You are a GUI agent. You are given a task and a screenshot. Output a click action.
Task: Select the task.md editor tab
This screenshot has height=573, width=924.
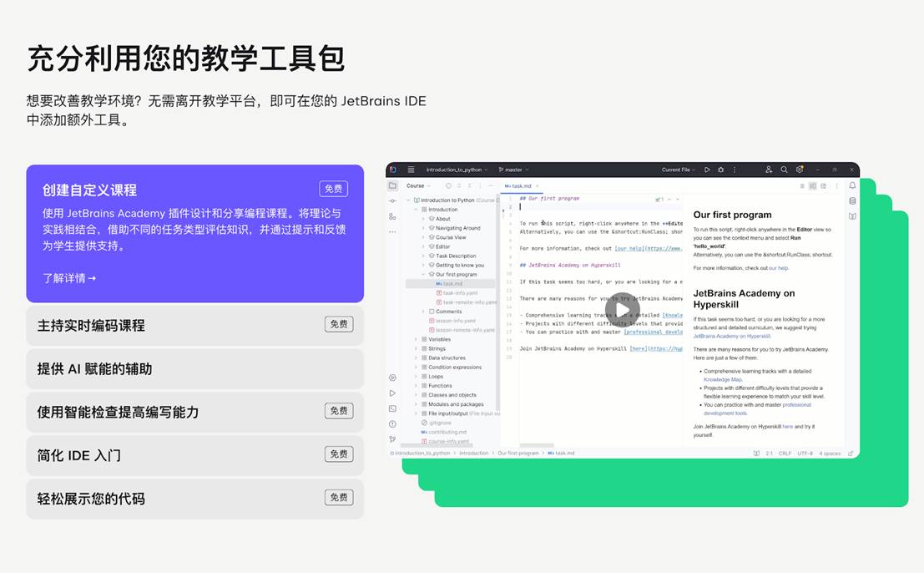point(521,185)
